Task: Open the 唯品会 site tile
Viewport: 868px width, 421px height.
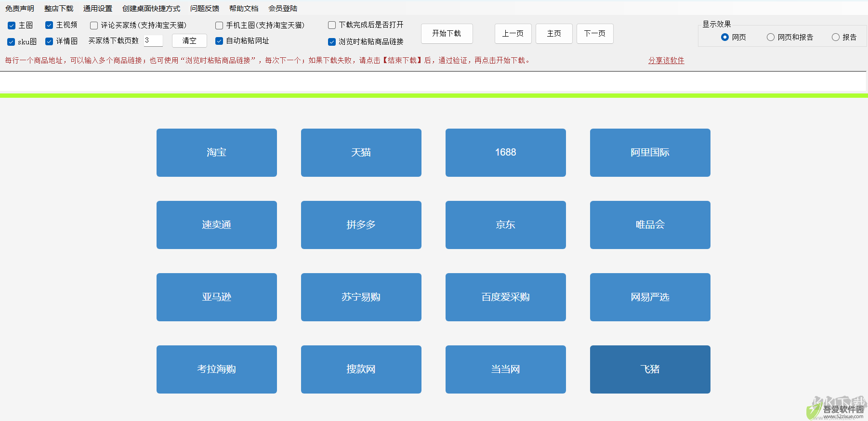Action: 650,225
